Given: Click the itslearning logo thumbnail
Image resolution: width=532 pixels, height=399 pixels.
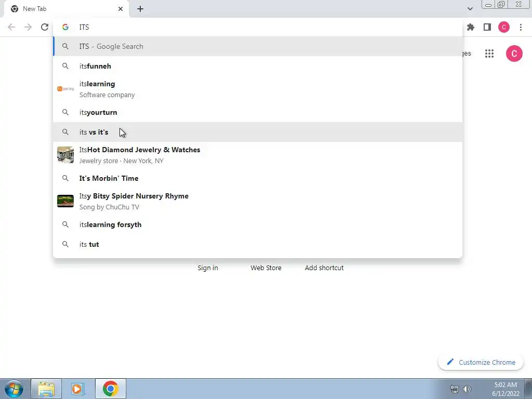Looking at the screenshot, I should (x=65, y=89).
